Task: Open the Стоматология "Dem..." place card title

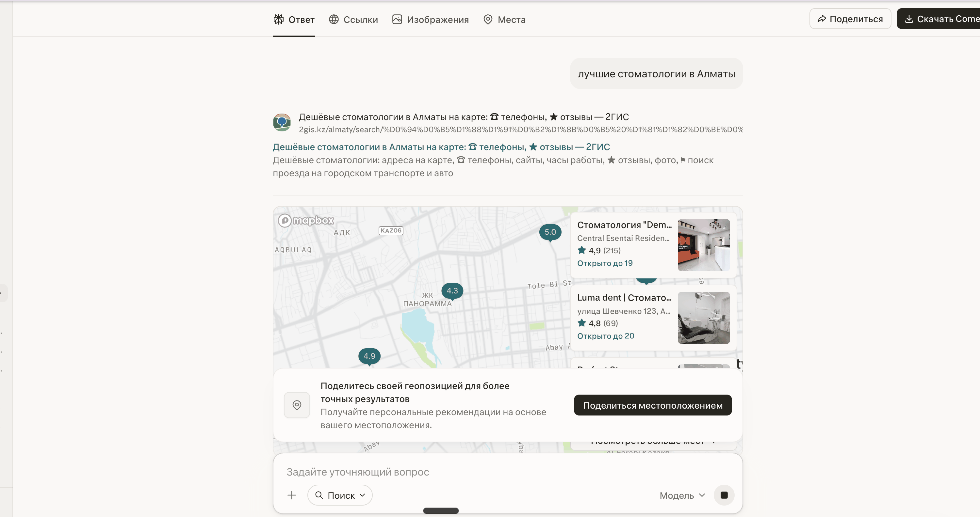Action: [624, 225]
